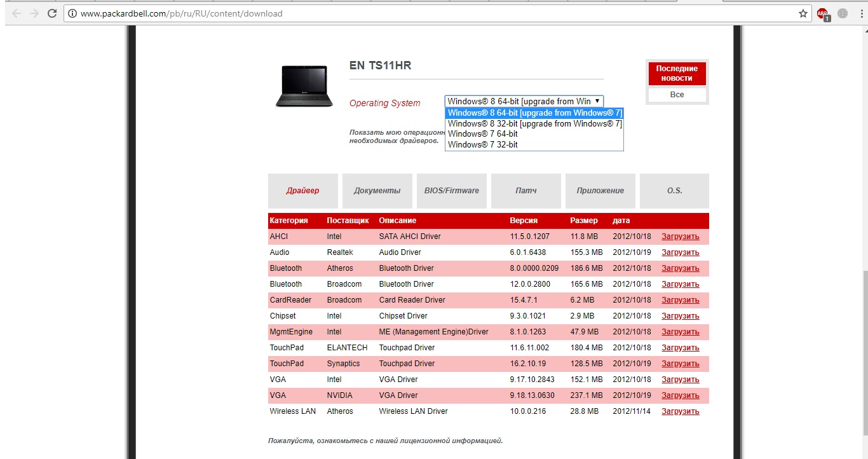Open the O.S. tab
Screen dimensions: 868x459
pyautogui.click(x=674, y=191)
